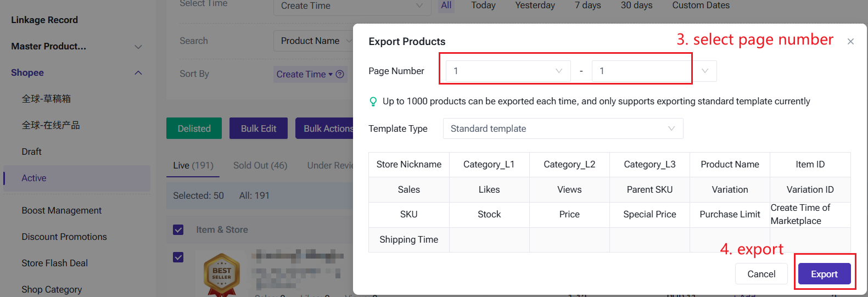The width and height of the screenshot is (868, 297).
Task: Switch to the Sold Out tab
Action: 260,165
